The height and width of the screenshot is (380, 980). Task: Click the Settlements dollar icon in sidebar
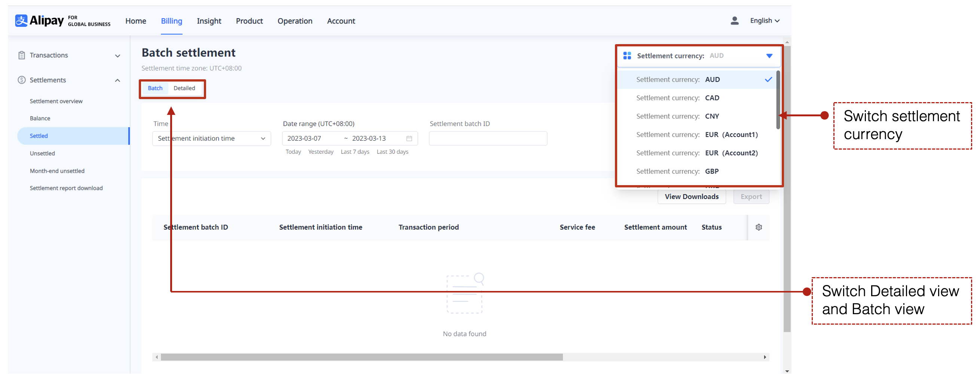coord(22,80)
